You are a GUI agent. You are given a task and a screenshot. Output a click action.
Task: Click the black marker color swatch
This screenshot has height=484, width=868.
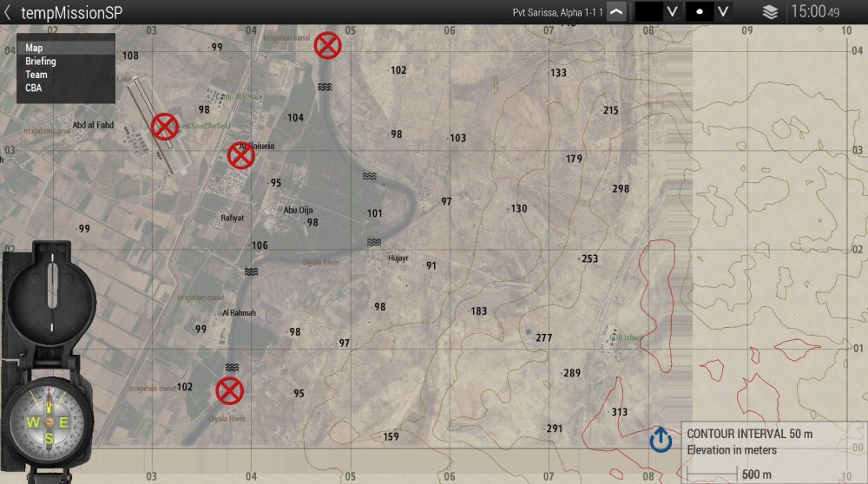pos(648,12)
